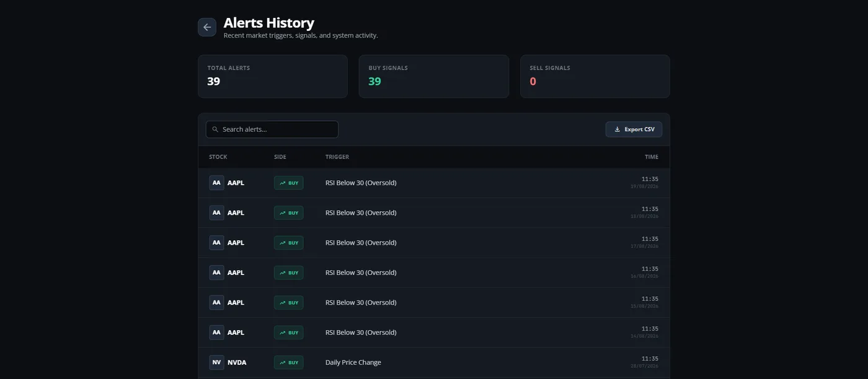Select the BUY badge in 18/08/2026 row
The image size is (868, 379).
(x=289, y=212)
